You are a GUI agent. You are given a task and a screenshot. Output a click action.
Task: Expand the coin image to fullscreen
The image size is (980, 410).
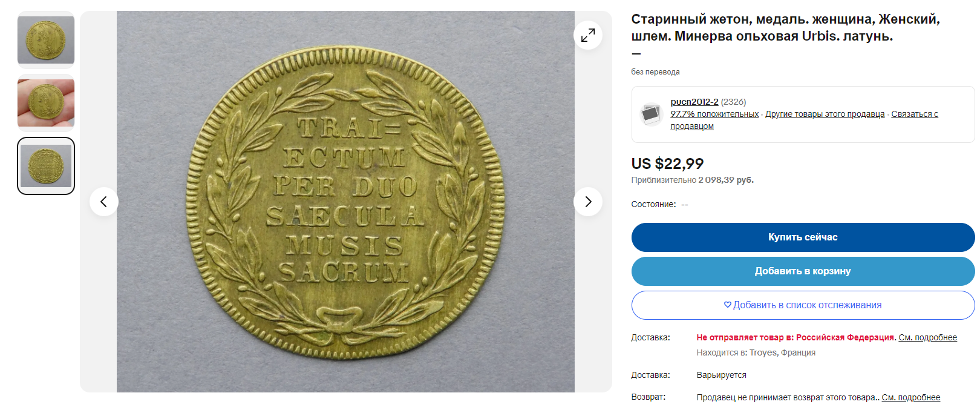click(587, 36)
